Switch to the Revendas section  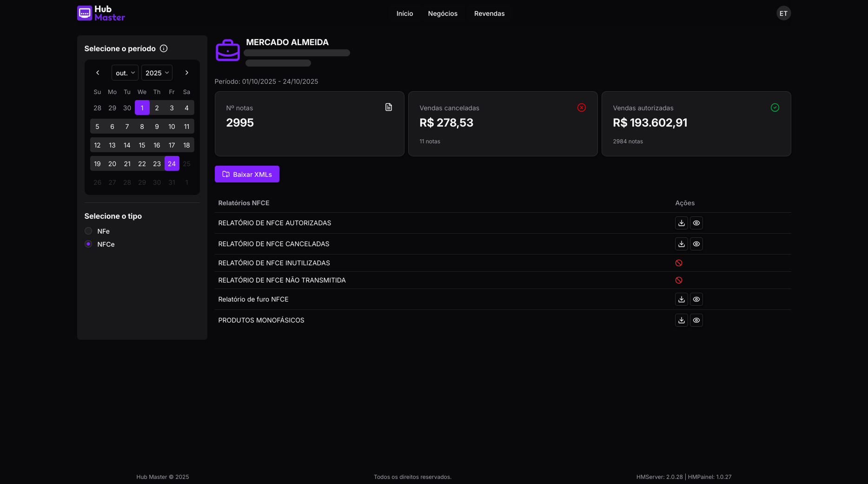(x=489, y=13)
